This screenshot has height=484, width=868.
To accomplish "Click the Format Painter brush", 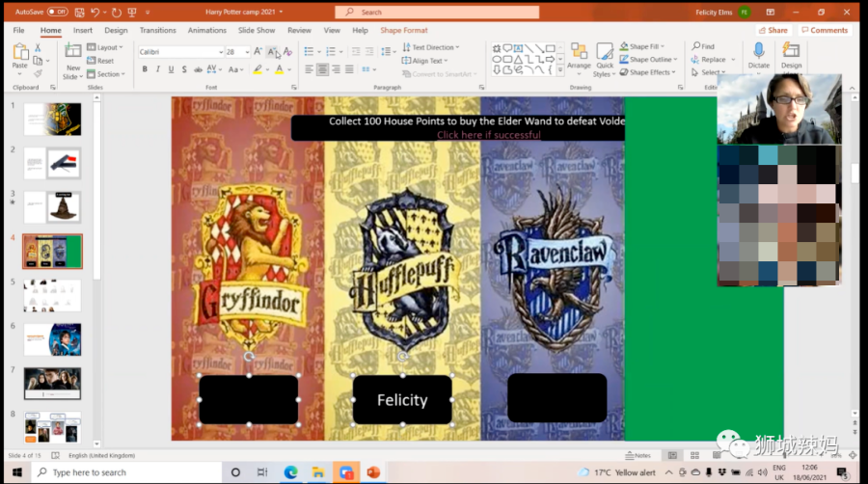I will (x=38, y=73).
